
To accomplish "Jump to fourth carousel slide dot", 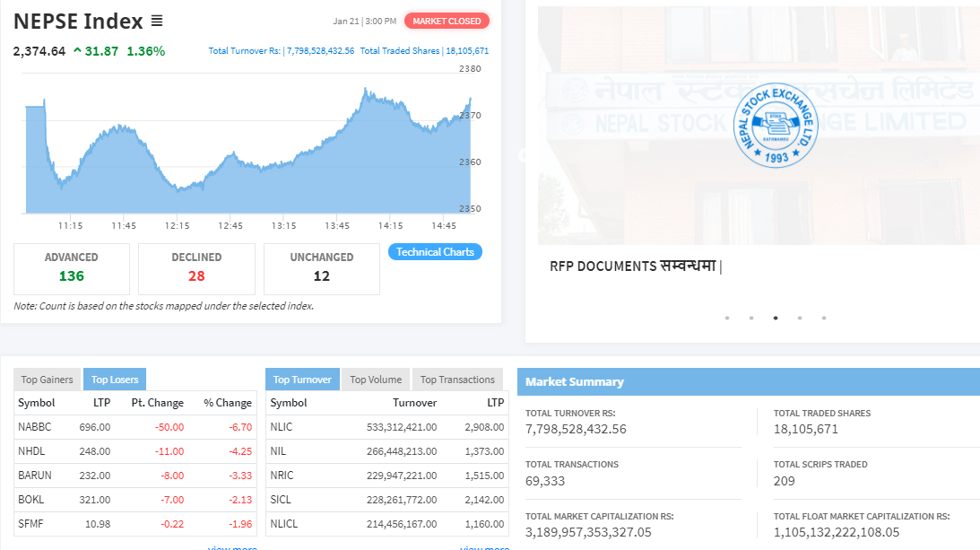I will click(x=800, y=318).
